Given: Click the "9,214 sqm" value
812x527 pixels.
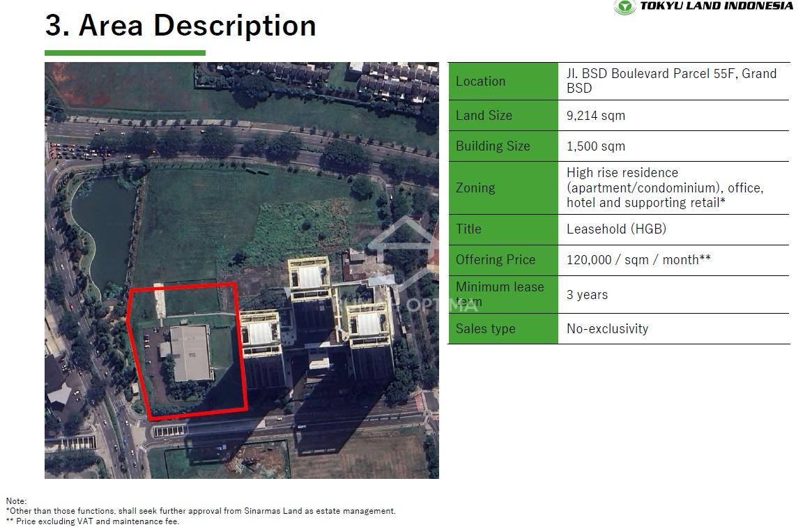Looking at the screenshot, I should pyautogui.click(x=596, y=116).
